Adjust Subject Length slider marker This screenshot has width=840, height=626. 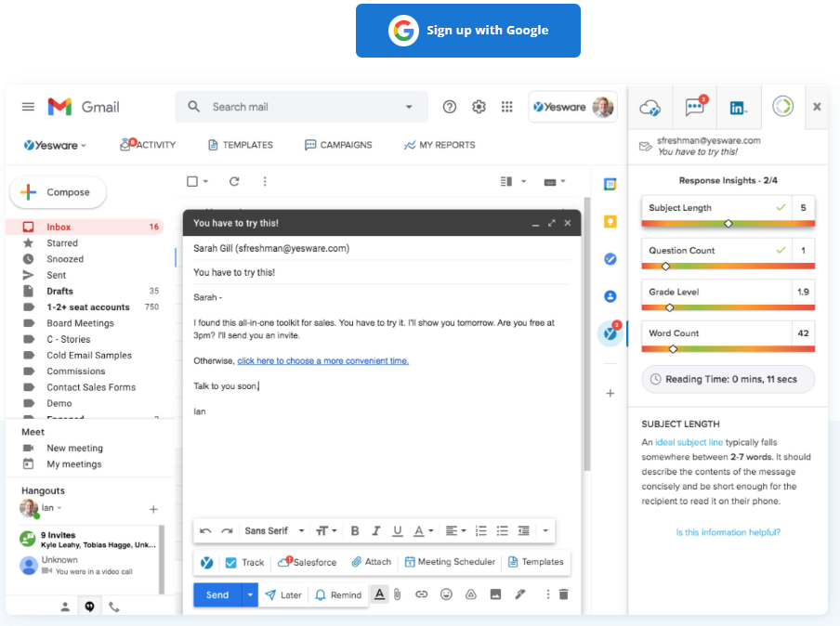pyautogui.click(x=728, y=223)
